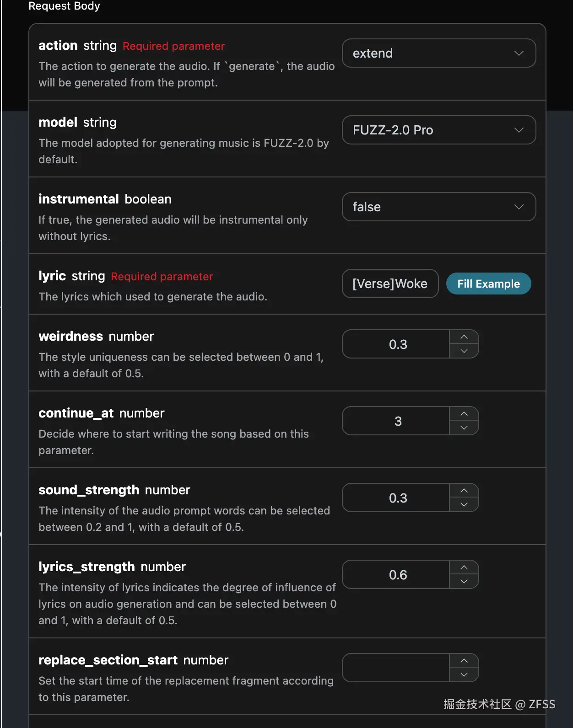The image size is (573, 728).
Task: Increment continue_at with up arrow
Action: [x=464, y=414]
